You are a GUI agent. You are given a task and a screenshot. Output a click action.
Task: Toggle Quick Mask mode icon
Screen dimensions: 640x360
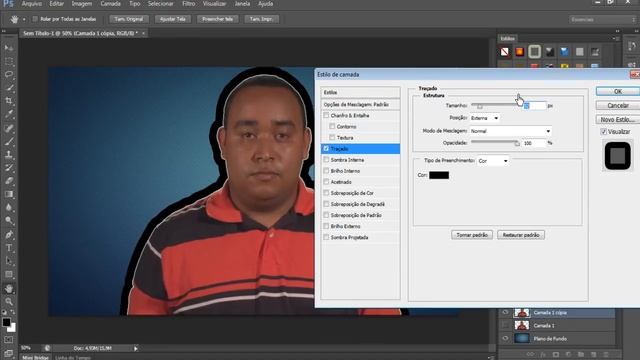9,340
